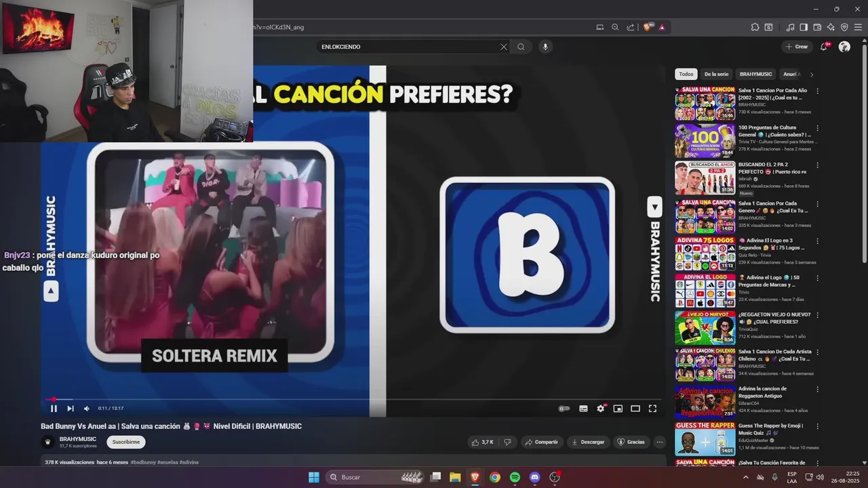
Task: Open options for Adivina el Logo 50 Preguntas
Action: pos(817,277)
